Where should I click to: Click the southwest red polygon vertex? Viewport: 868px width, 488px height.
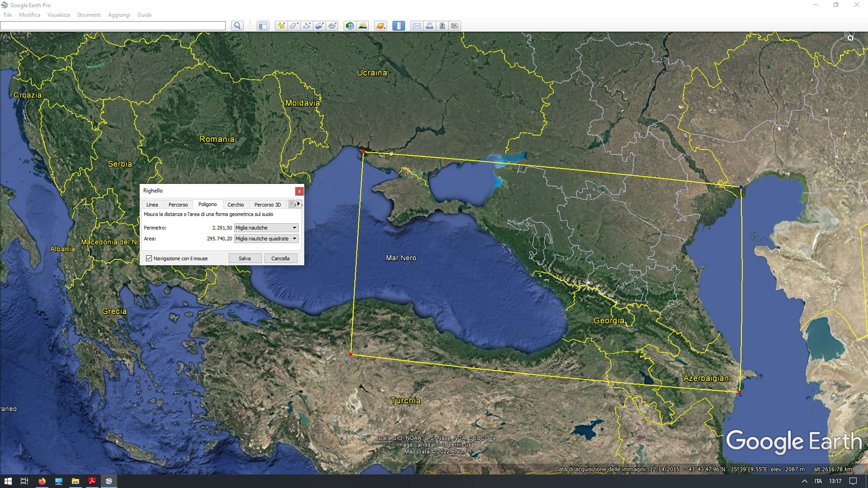coord(351,354)
